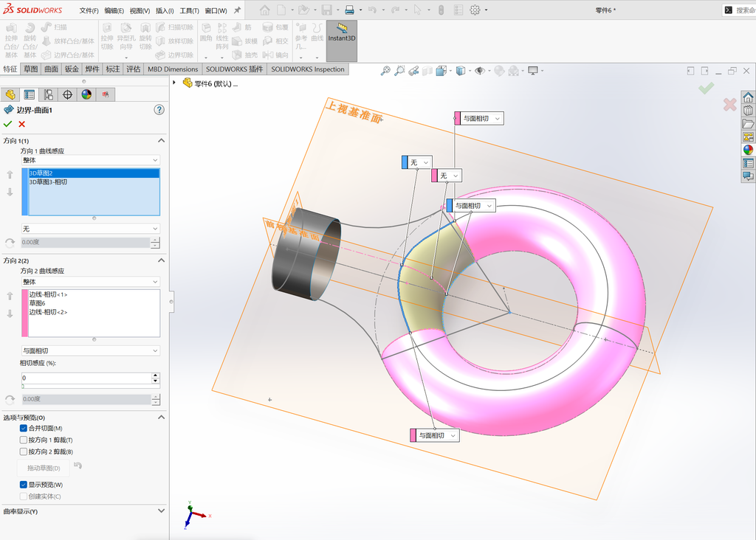Click the help icon for 边界-曲面1

(x=159, y=110)
